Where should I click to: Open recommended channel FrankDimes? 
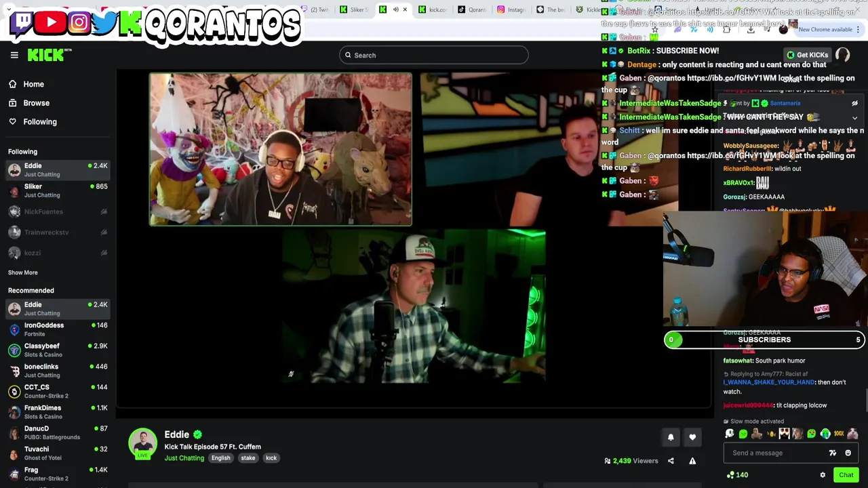(58, 412)
